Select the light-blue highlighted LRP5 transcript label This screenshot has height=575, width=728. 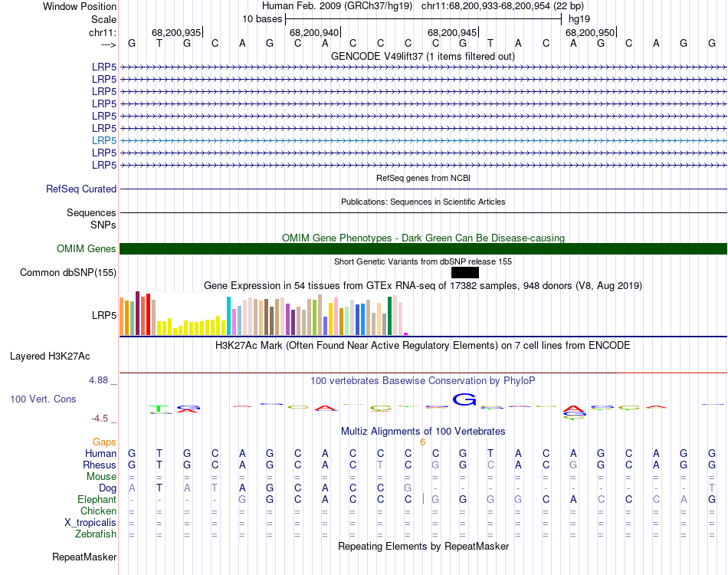(103, 140)
